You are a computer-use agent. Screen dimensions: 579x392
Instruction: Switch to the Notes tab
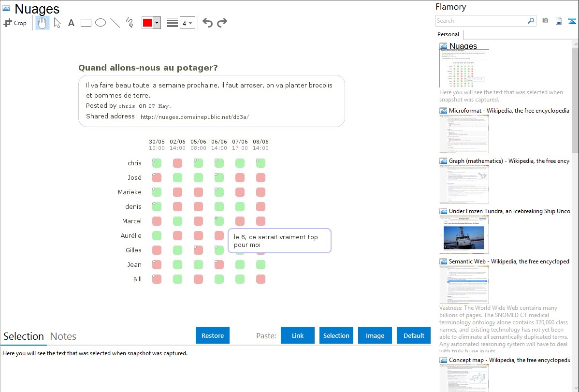tap(63, 336)
